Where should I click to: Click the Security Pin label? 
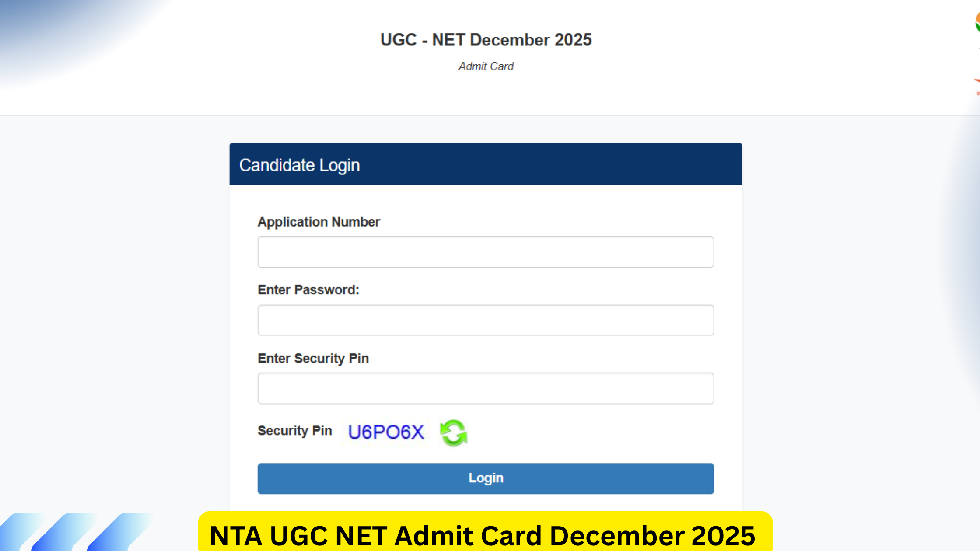(x=295, y=431)
